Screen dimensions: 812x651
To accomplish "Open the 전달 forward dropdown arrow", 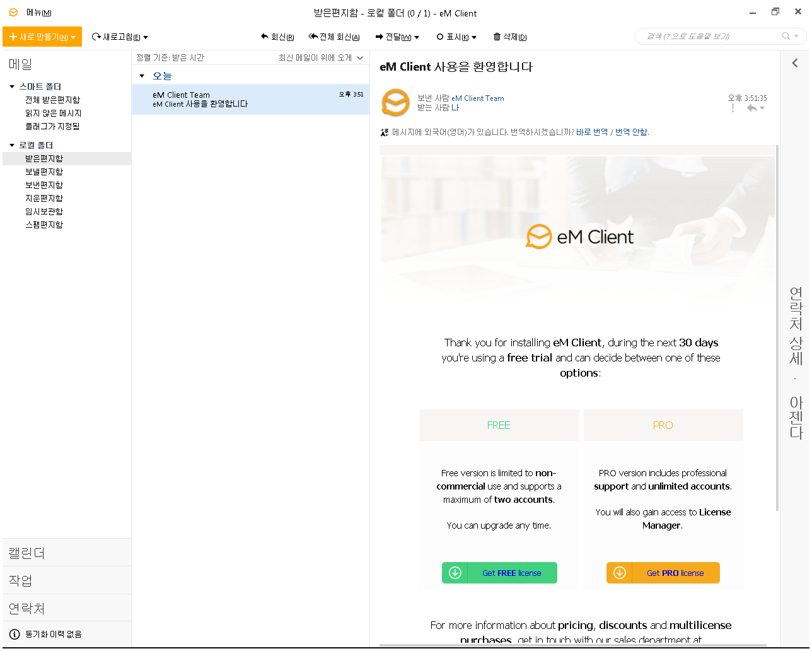I will tap(417, 38).
